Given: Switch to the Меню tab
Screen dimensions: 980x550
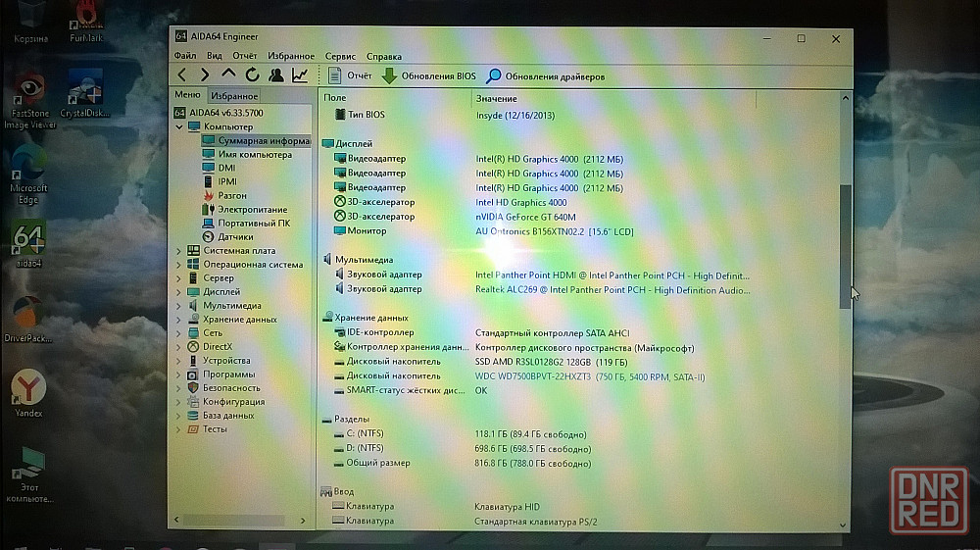Looking at the screenshot, I should point(187,94).
